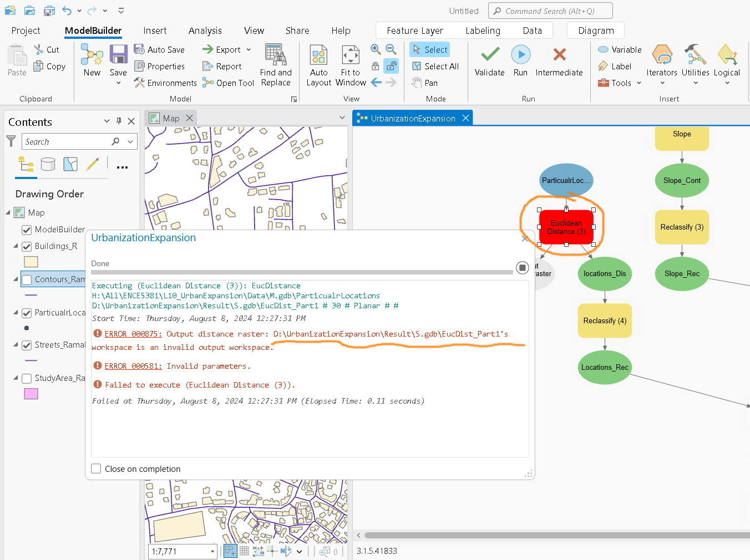Image resolution: width=750 pixels, height=560 pixels.
Task: Hide the Buildings_R layer
Action: click(x=26, y=246)
